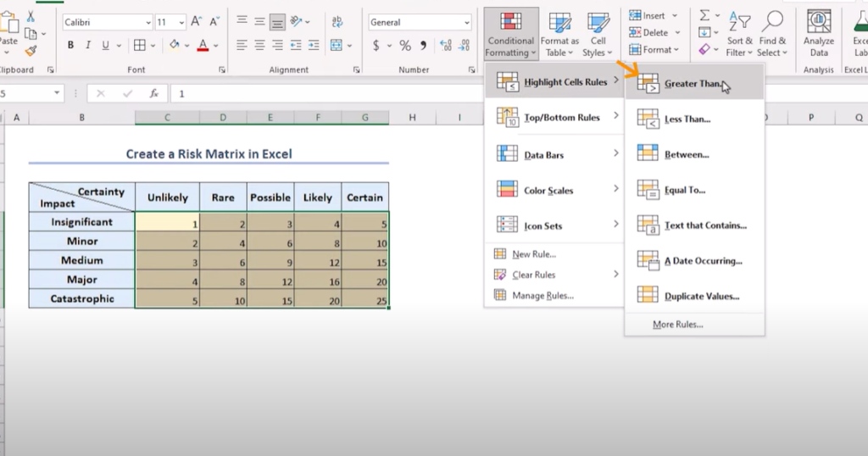Select Greater Than rule

[695, 84]
